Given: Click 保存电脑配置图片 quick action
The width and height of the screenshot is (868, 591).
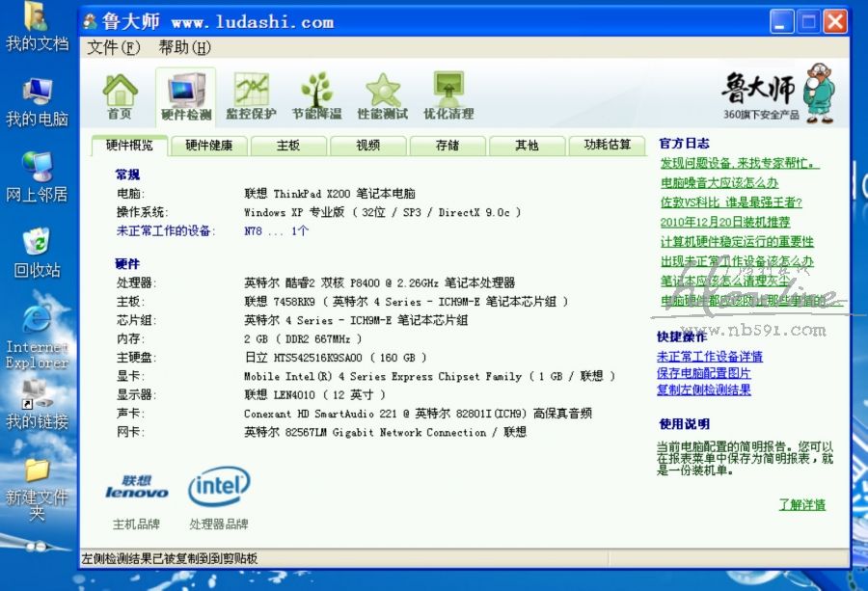Looking at the screenshot, I should pyautogui.click(x=704, y=373).
